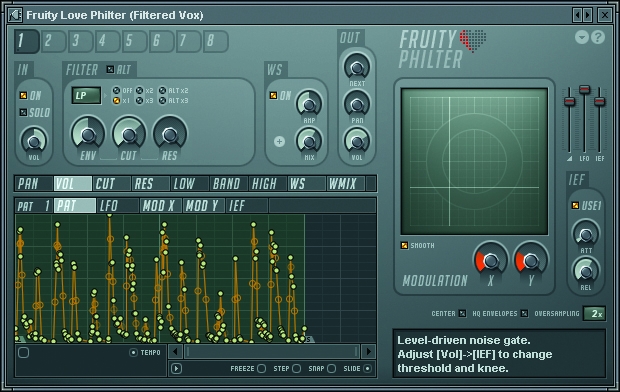Enable the SOLO checkbox
Screen dimensions: 620x392
tap(23, 112)
